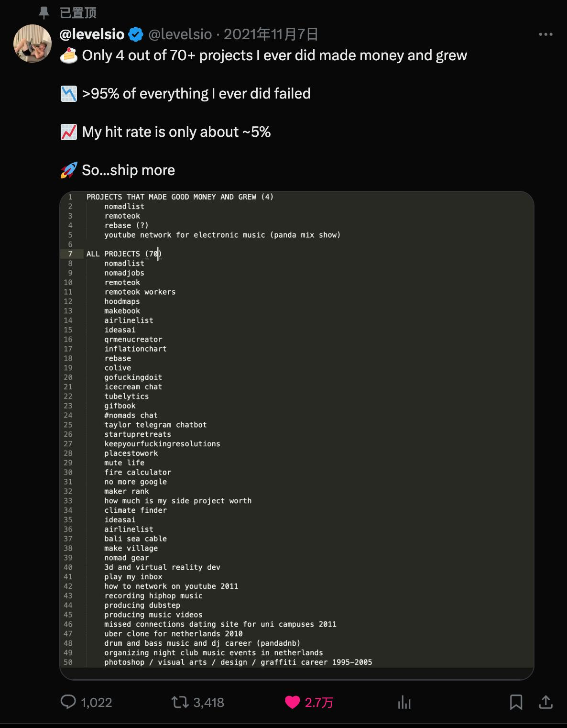
Task: Bookmark this tweet
Action: pyautogui.click(x=516, y=702)
